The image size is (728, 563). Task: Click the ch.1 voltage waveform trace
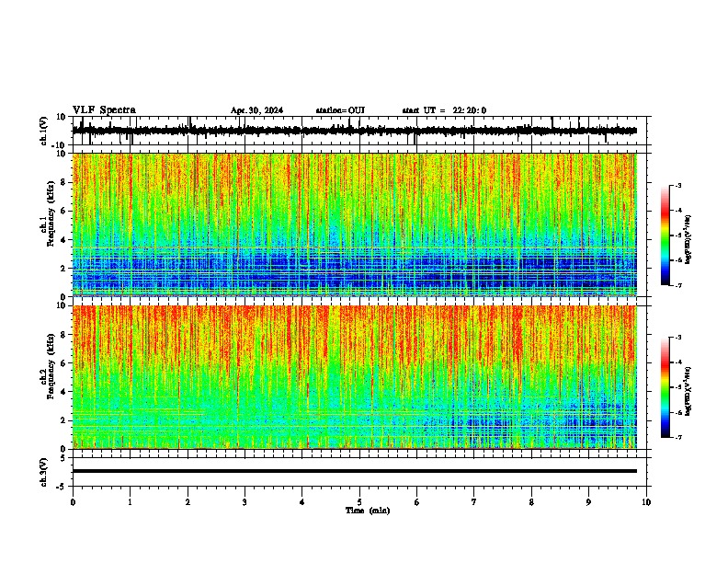355,131
